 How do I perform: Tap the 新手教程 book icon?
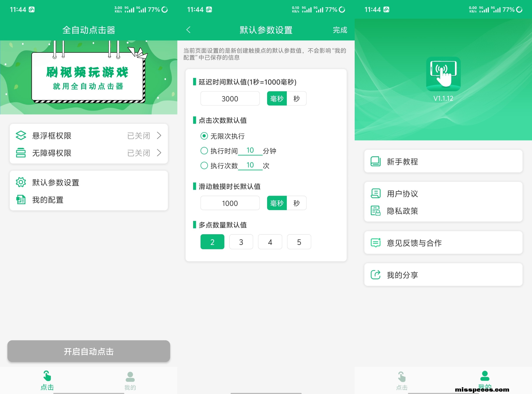[375, 162]
